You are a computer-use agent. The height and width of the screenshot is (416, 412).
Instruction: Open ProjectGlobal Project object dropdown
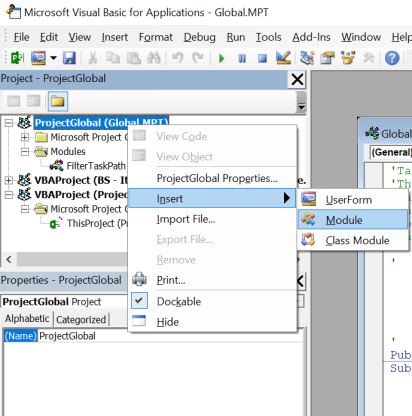tap(300, 301)
